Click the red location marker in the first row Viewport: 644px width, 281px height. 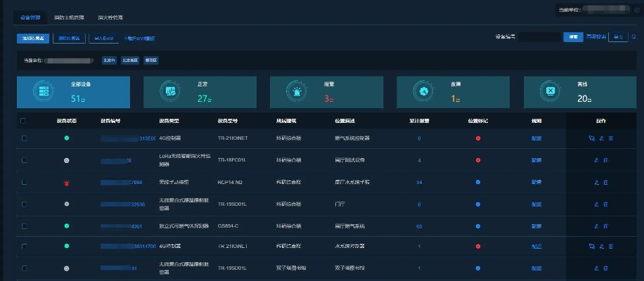coord(478,138)
